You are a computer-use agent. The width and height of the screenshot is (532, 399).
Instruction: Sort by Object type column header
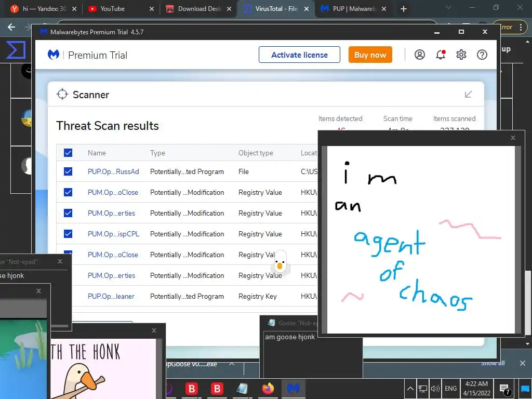256,153
